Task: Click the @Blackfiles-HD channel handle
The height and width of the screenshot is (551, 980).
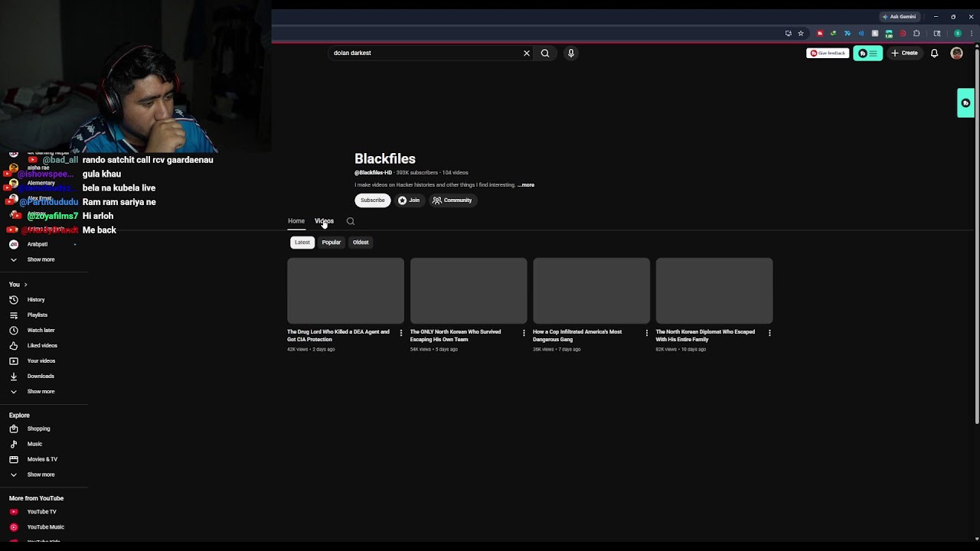Action: tap(373, 173)
